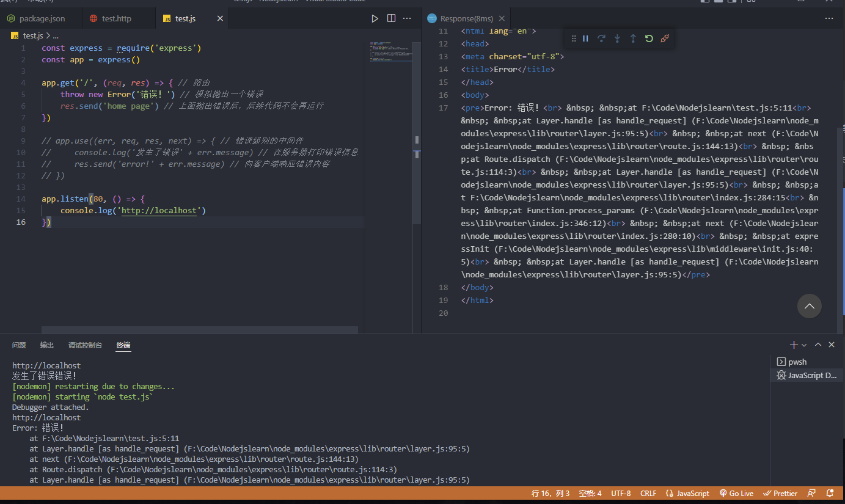Screen dimensions: 845x504
Task: Change file encoding UTF-8
Action: pyautogui.click(x=621, y=494)
